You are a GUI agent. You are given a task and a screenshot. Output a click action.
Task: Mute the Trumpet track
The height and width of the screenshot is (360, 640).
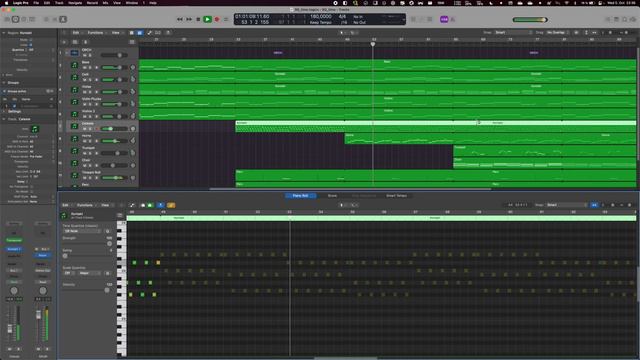[x=84, y=153]
